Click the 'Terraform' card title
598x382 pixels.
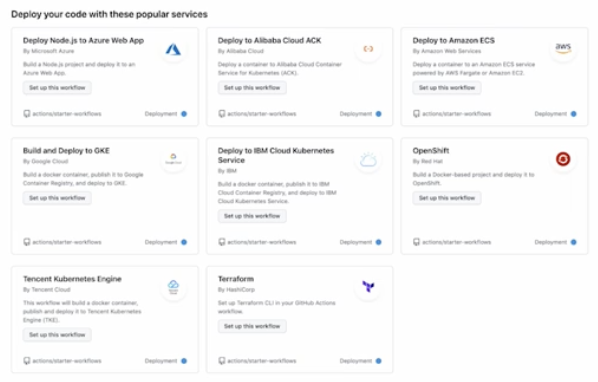pyautogui.click(x=236, y=279)
